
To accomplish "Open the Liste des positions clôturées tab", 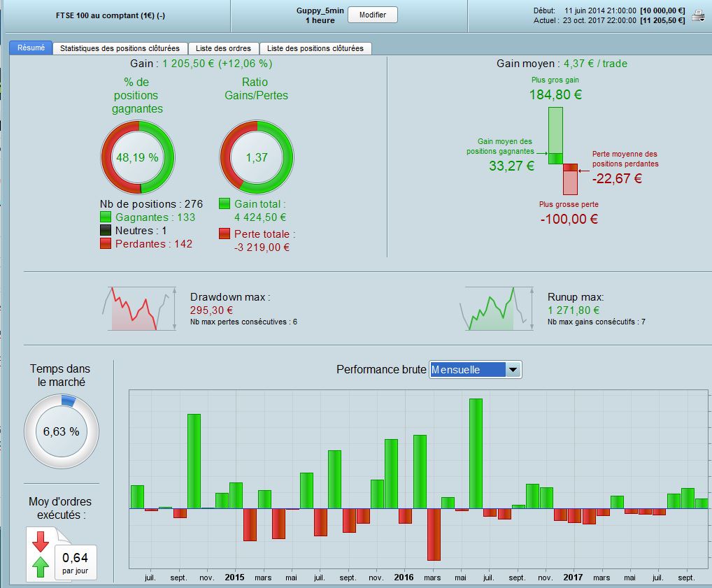I will [315, 48].
